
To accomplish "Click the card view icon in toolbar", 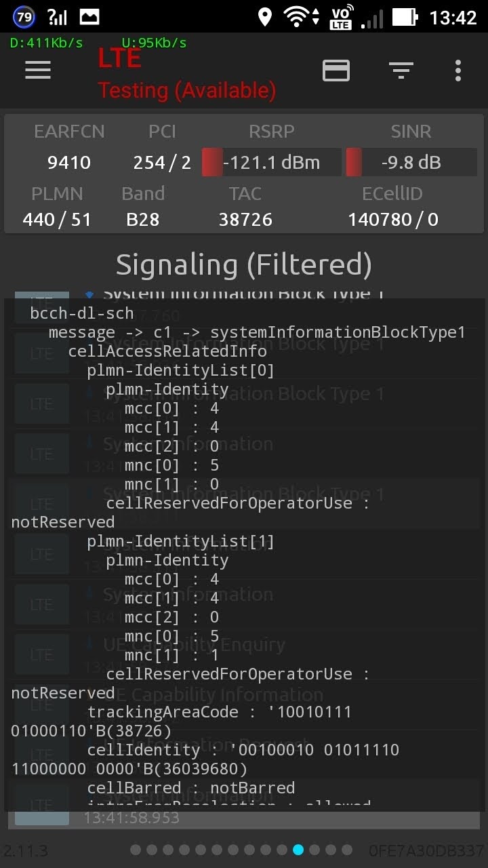I will [x=336, y=71].
